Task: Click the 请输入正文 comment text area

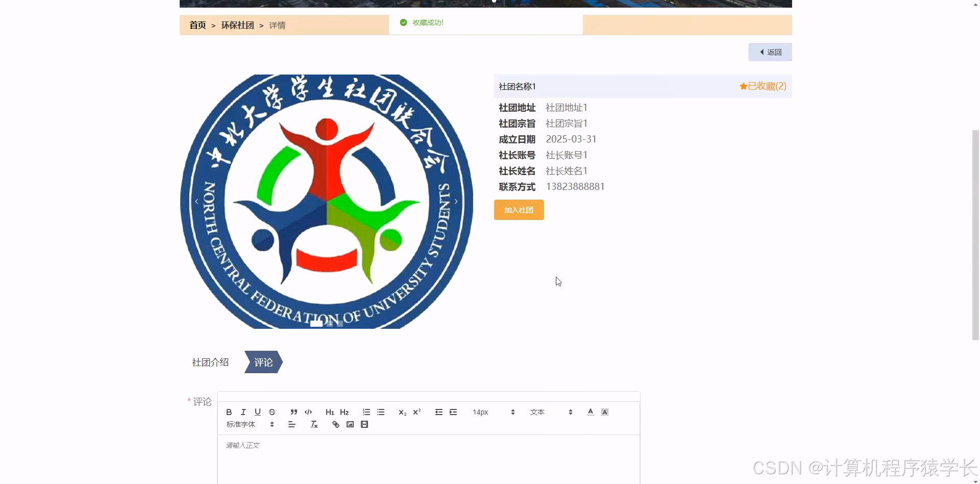Action: pos(429,459)
